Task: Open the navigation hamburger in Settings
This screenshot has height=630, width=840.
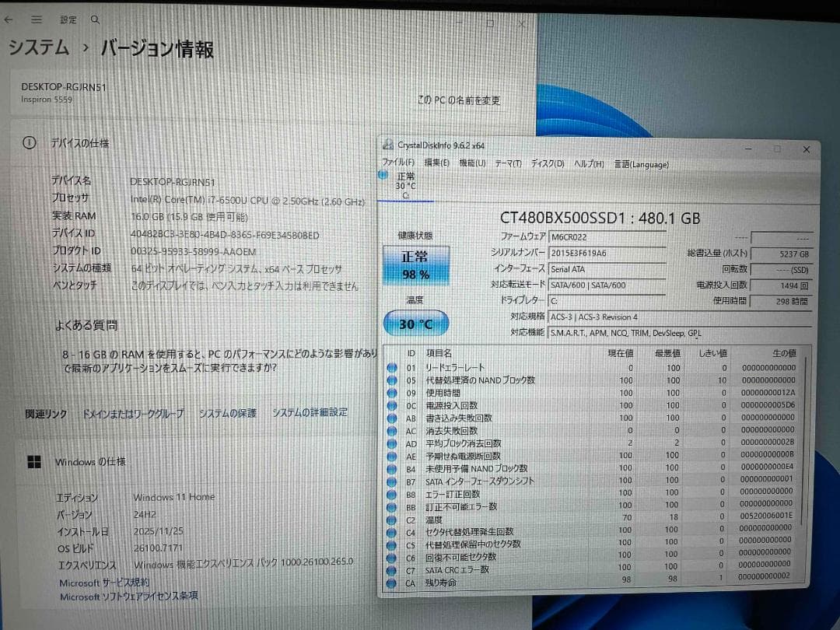Action: tap(36, 19)
